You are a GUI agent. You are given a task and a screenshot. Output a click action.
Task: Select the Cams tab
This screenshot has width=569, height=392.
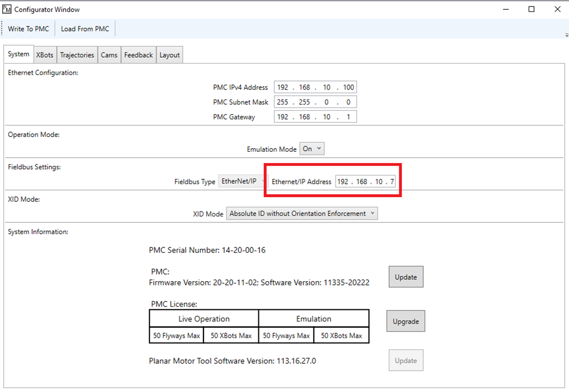(109, 55)
